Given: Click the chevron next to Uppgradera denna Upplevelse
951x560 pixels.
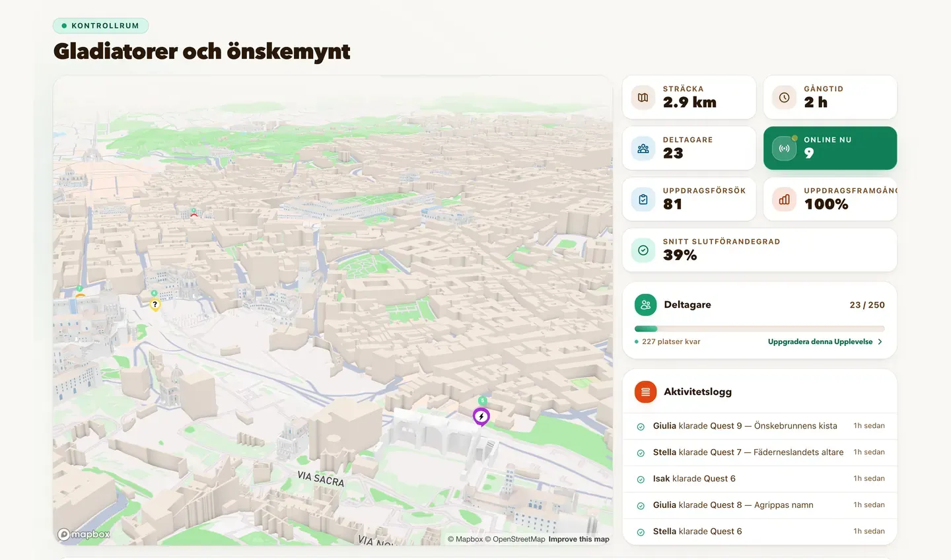Looking at the screenshot, I should [880, 341].
